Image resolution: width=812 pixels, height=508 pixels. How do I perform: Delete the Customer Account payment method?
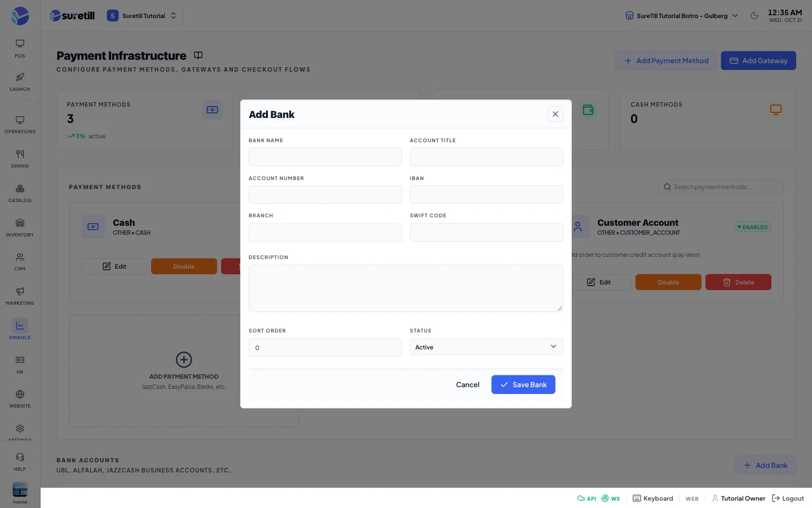(x=738, y=282)
